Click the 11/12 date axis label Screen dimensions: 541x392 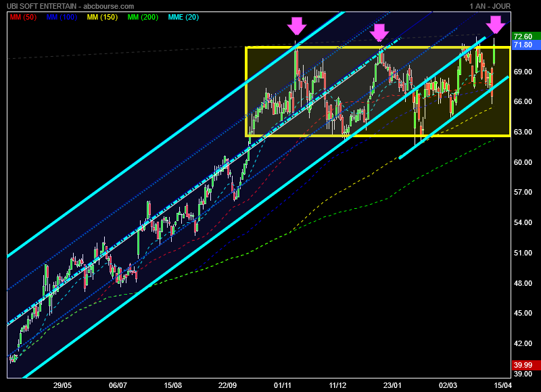point(337,385)
